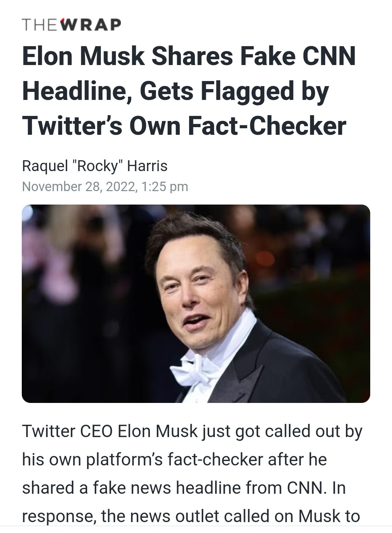Open author Raquel "Rocky" Harris profile

click(95, 166)
